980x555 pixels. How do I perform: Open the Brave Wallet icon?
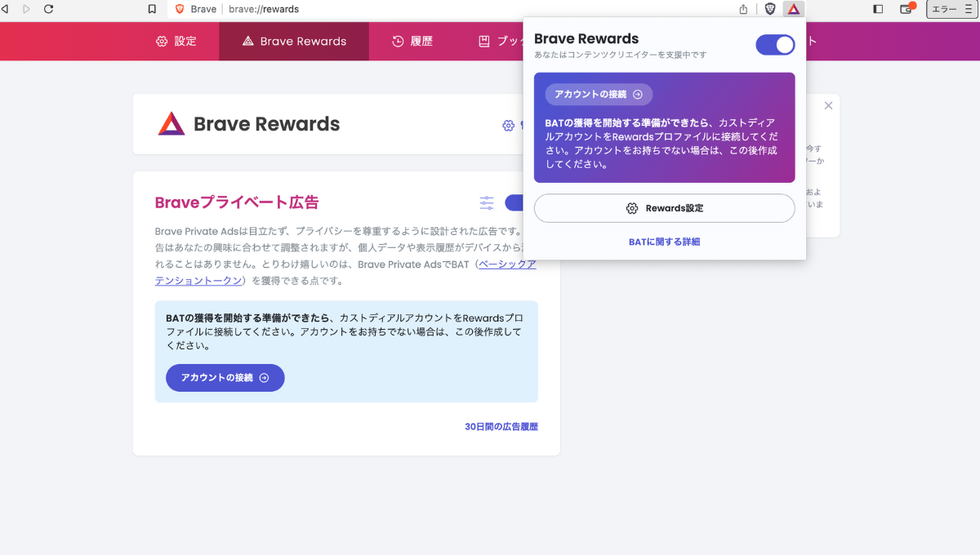[x=906, y=9]
